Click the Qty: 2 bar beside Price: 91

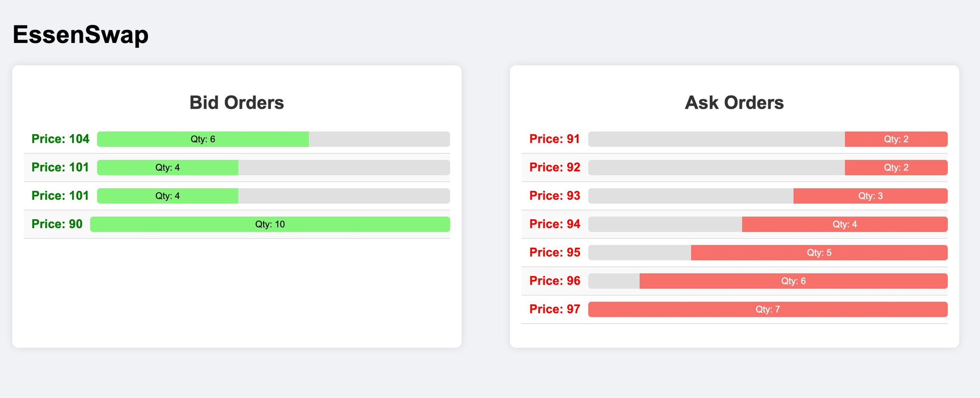[x=896, y=139]
